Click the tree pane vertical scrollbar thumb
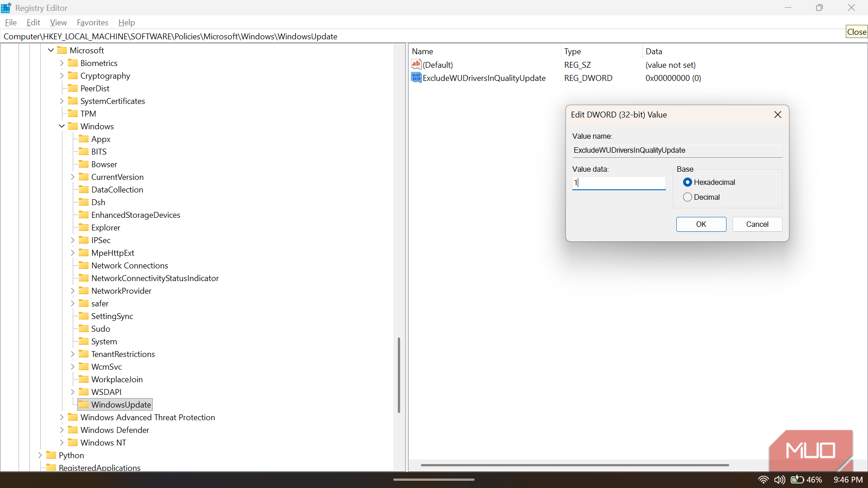 click(x=399, y=375)
